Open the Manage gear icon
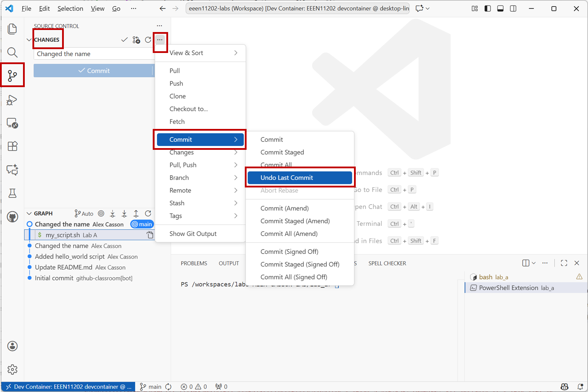Image resolution: width=588 pixels, height=392 pixels. (x=12, y=369)
